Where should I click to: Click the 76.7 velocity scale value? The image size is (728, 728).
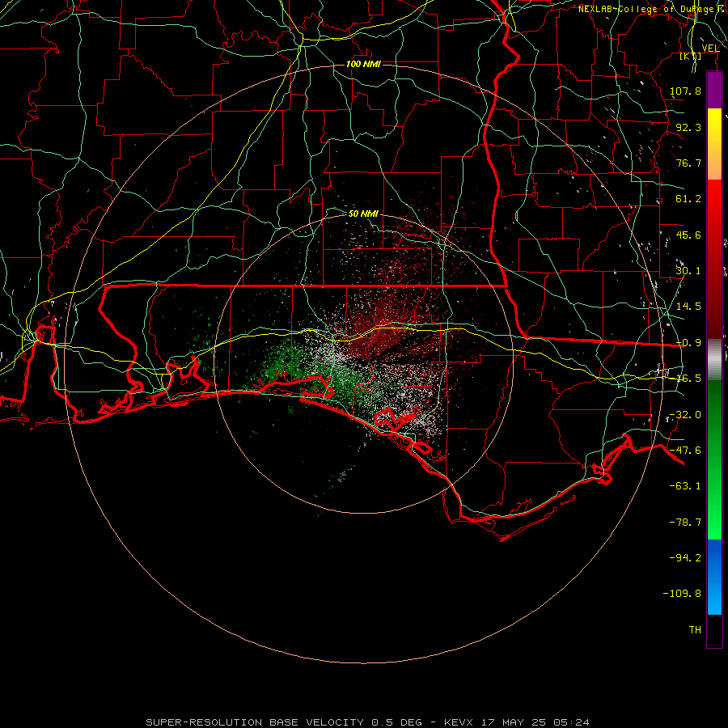click(688, 163)
